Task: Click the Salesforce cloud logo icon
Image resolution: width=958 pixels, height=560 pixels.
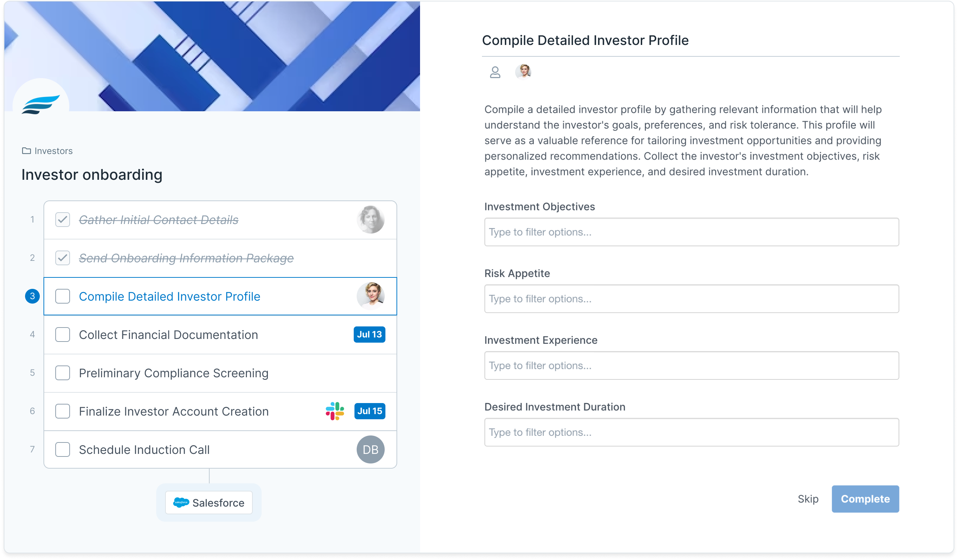Action: coord(181,503)
